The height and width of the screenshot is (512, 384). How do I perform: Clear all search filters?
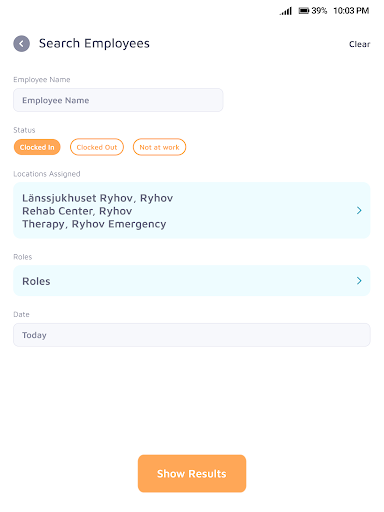click(359, 44)
